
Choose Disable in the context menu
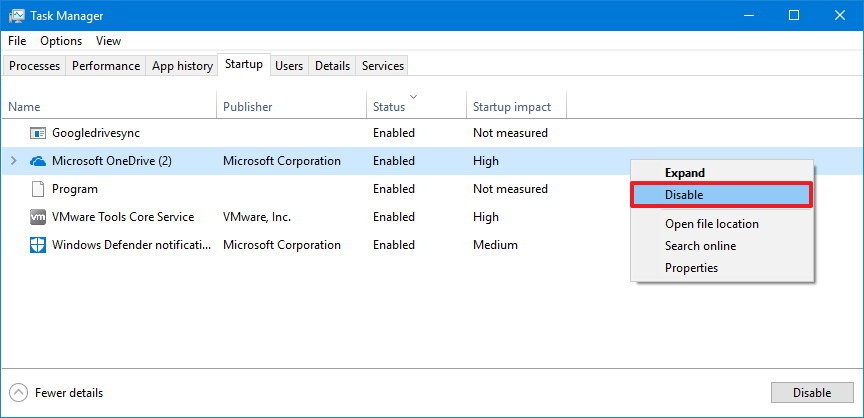click(722, 195)
